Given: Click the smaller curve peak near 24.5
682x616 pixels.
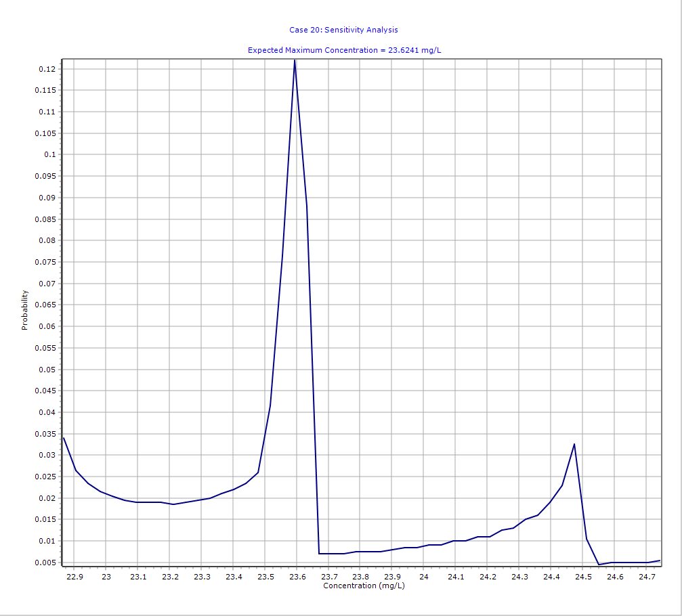Looking at the screenshot, I should (574, 444).
